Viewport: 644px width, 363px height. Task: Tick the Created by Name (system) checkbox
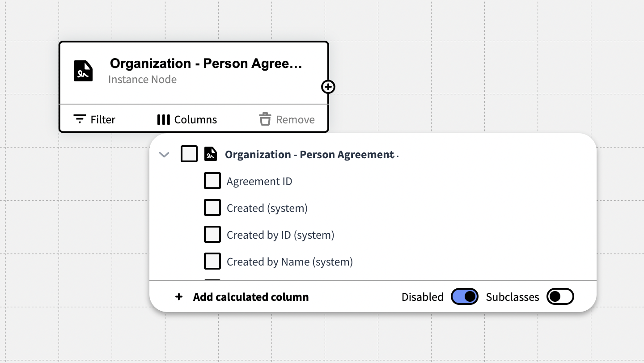click(212, 262)
